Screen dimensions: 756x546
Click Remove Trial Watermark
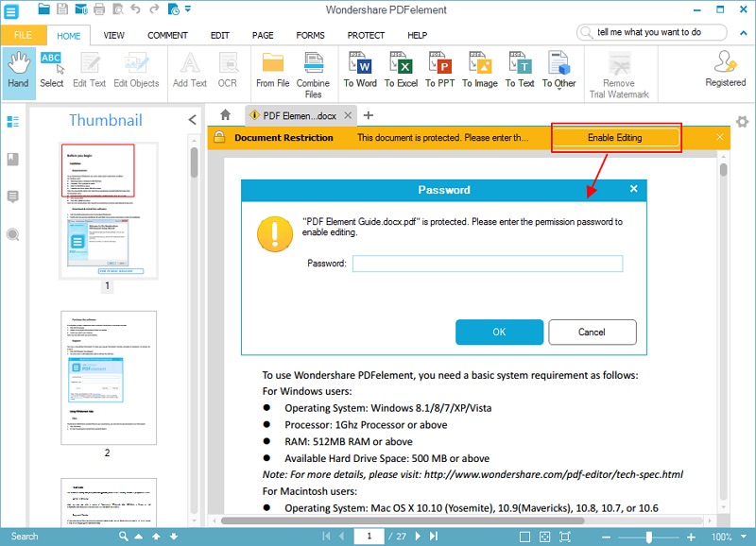(x=619, y=75)
